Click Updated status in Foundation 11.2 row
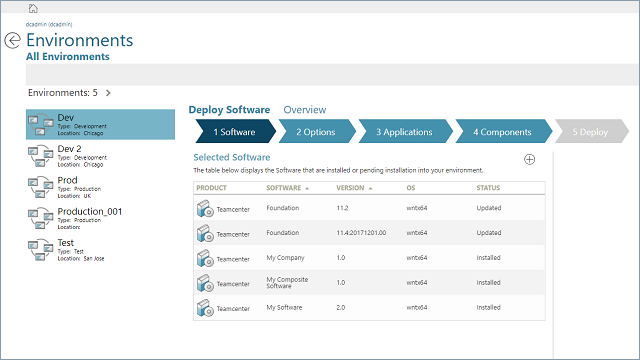This screenshot has height=360, width=640. pyautogui.click(x=489, y=208)
